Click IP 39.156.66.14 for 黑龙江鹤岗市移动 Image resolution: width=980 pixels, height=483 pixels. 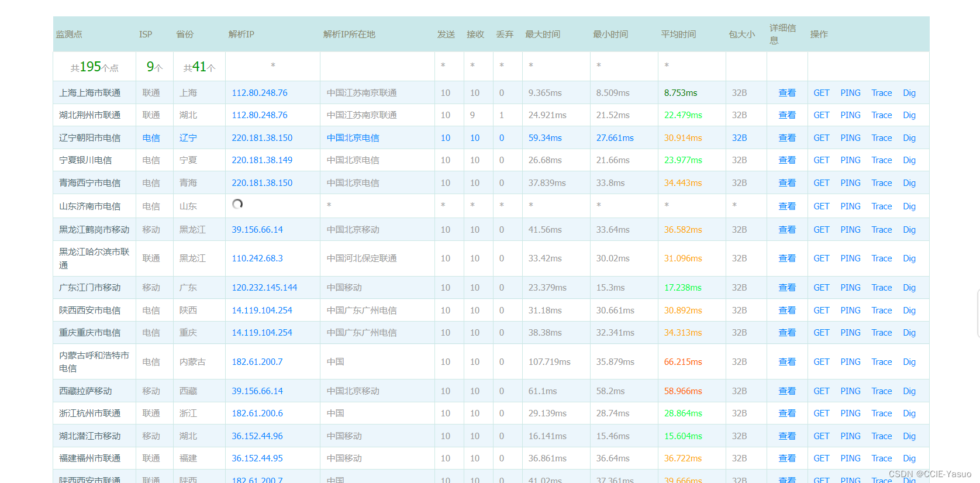click(257, 230)
